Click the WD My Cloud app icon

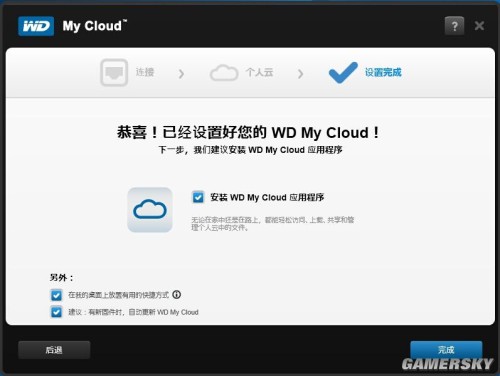(150, 210)
